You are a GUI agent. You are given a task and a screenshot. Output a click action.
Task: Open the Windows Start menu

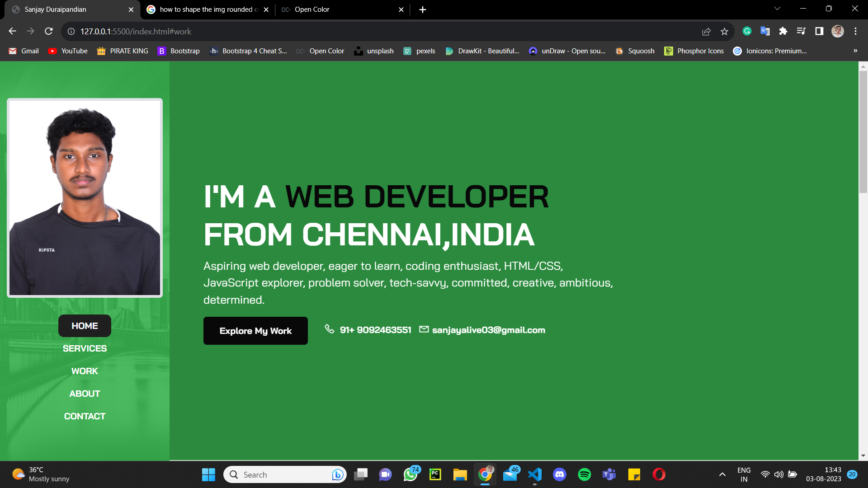(x=208, y=474)
